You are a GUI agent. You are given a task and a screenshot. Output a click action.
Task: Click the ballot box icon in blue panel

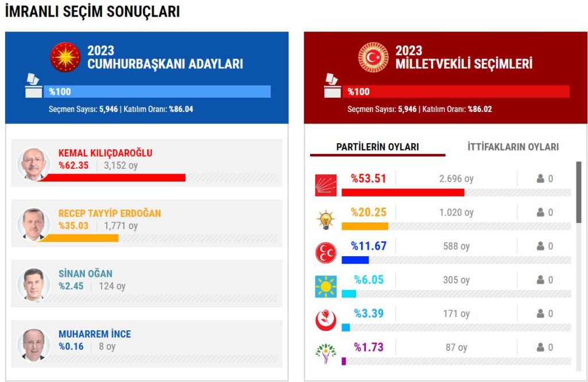(33, 87)
